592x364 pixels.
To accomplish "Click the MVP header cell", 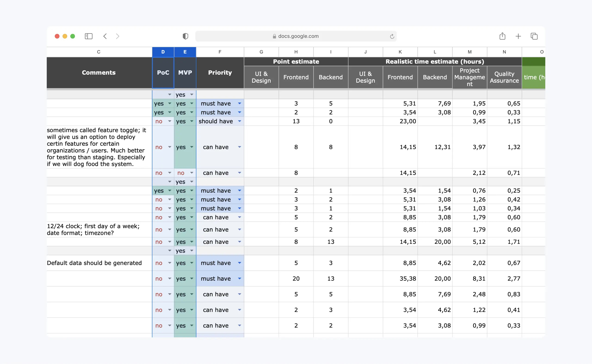I will point(185,73).
